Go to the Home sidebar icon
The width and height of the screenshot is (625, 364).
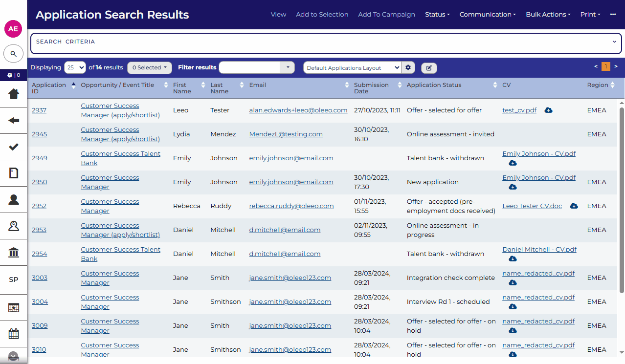pyautogui.click(x=14, y=94)
